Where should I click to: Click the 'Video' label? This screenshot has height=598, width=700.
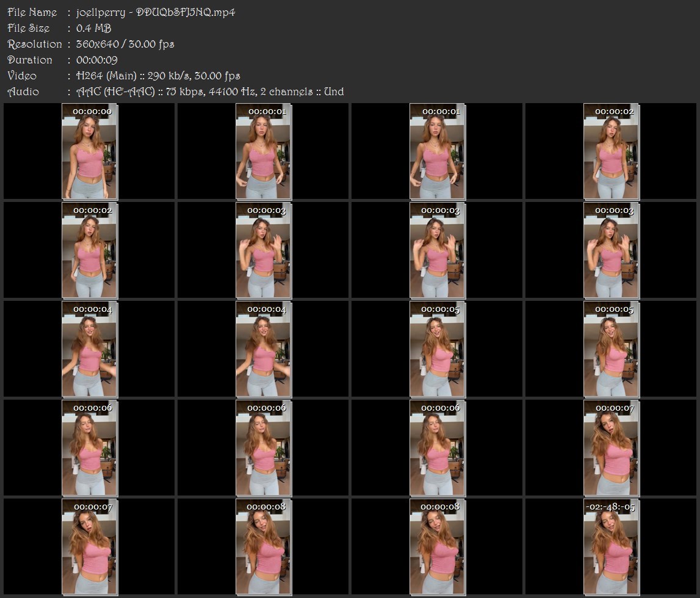pos(22,76)
